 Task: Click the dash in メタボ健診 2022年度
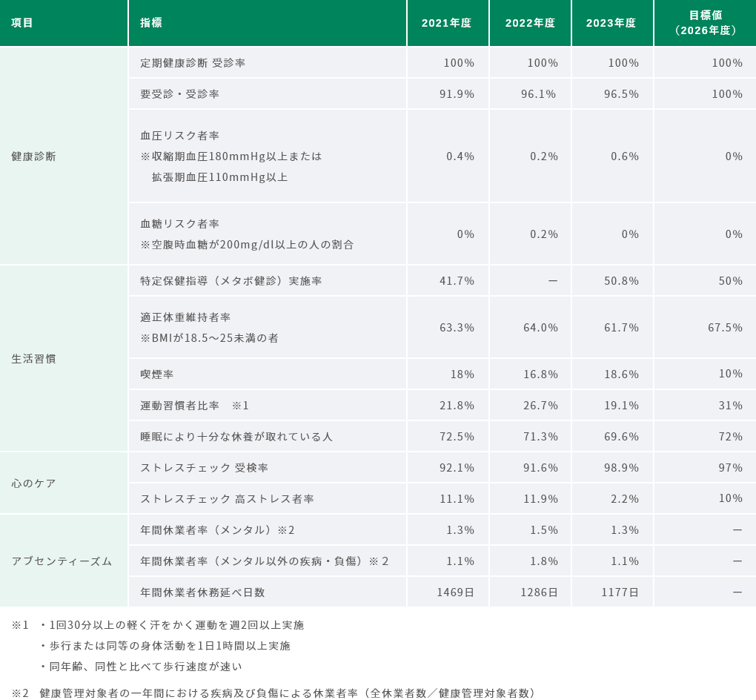(x=552, y=281)
